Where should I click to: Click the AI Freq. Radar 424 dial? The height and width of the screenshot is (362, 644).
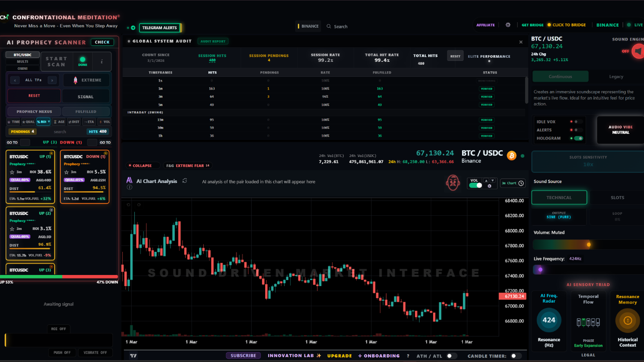[x=549, y=320]
